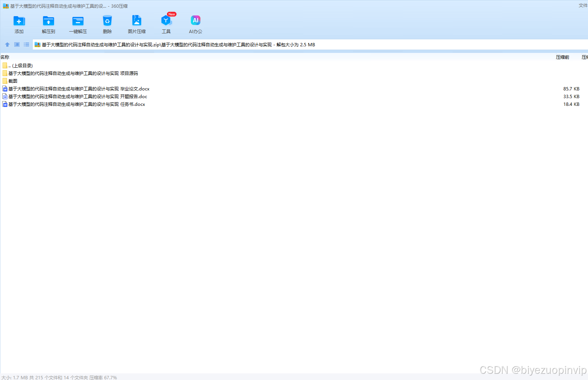The width and height of the screenshot is (588, 380).
Task: Select the 任务书.docx file
Action: [294, 104]
